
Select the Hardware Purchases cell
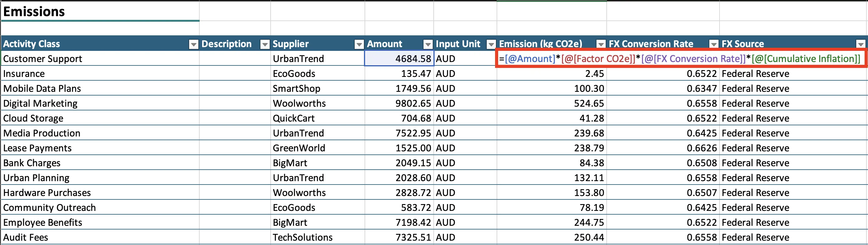[x=100, y=192]
